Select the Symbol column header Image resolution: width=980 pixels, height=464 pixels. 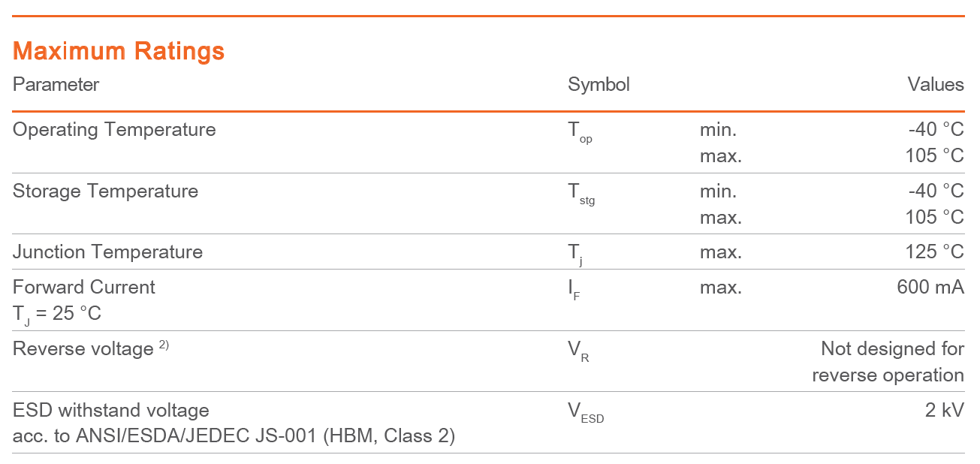(599, 84)
